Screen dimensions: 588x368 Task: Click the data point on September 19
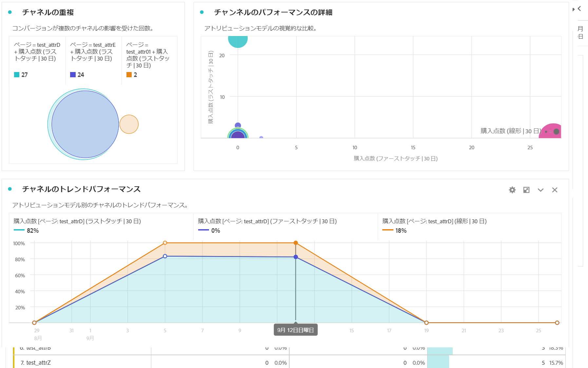(427, 323)
